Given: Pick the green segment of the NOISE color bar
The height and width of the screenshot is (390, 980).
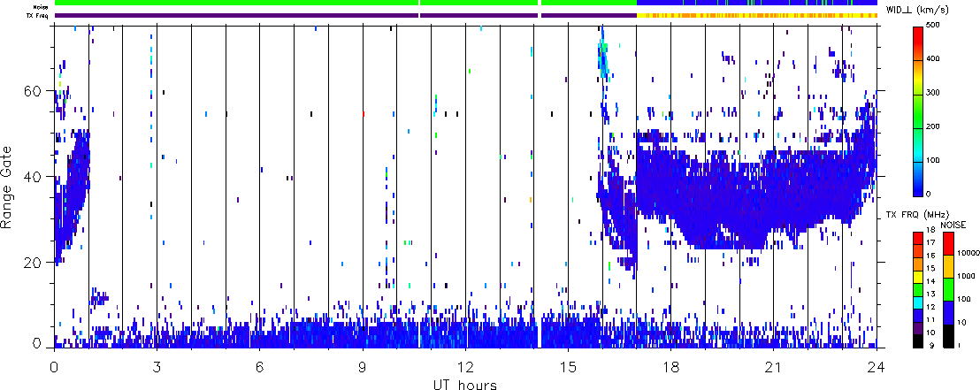Looking at the screenshot, I should [947, 288].
